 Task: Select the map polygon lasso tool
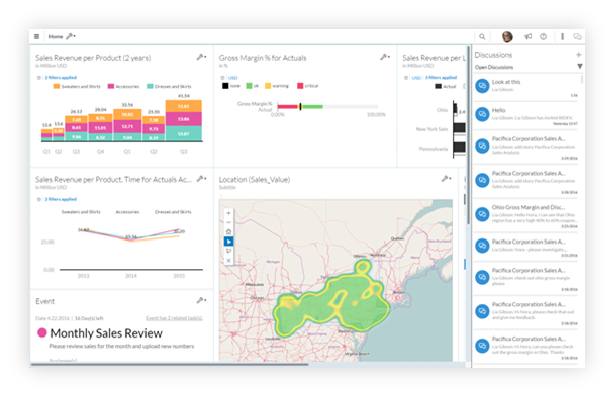(x=228, y=251)
